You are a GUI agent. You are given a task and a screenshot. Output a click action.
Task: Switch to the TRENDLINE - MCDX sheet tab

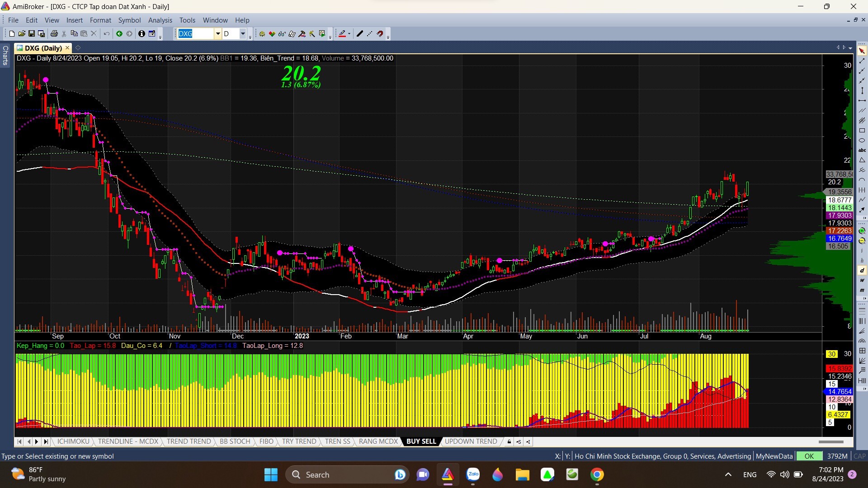128,441
